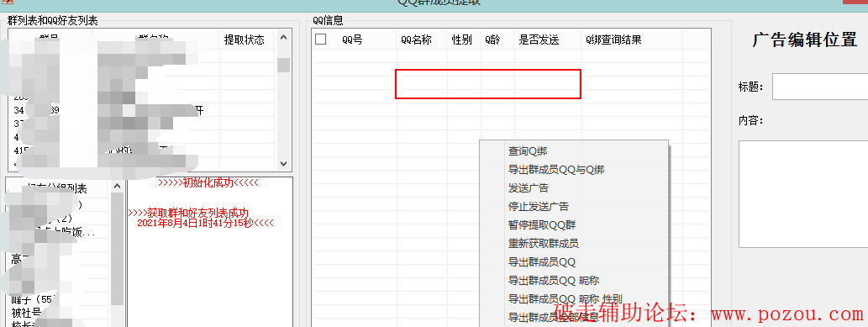Click the group list scrollbar thumb

pos(283,65)
